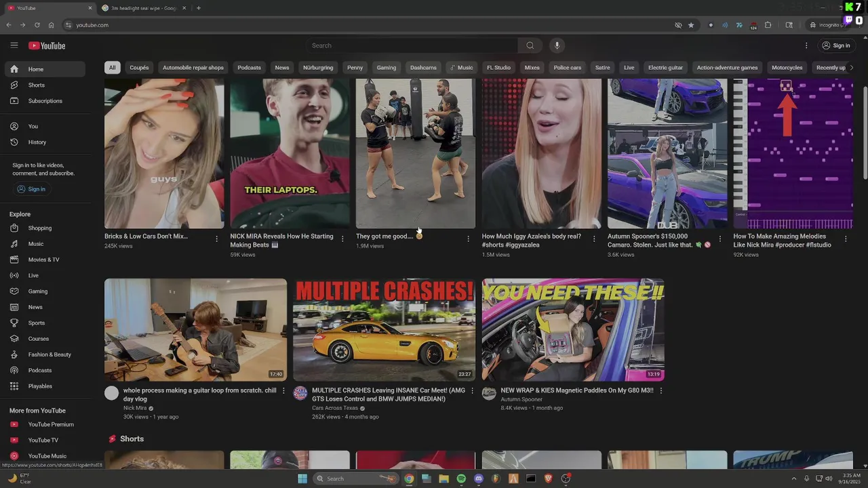The width and height of the screenshot is (868, 488).
Task: Open File Explorer from the taskbar
Action: (x=443, y=479)
